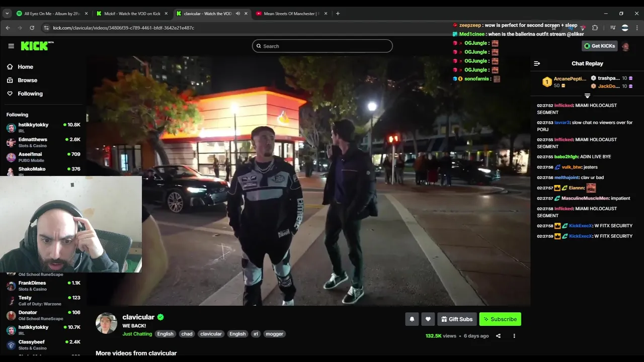Viewport: 644px width, 362px height.
Task: Click Eiannn username in chat
Action: (577, 188)
